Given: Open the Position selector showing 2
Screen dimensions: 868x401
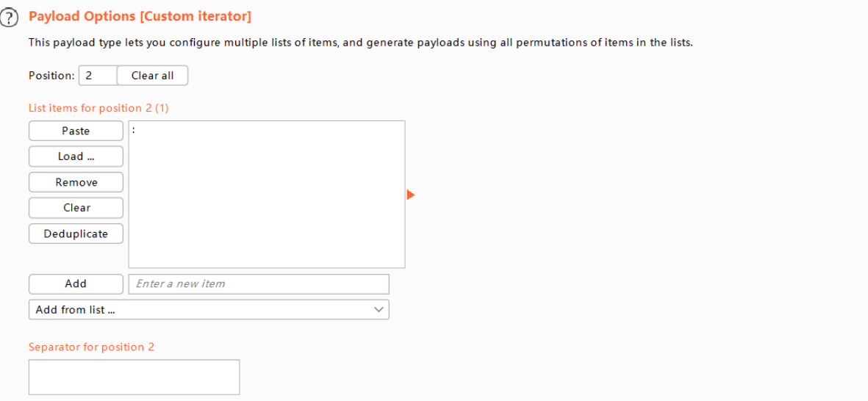Looking at the screenshot, I should click(x=97, y=76).
